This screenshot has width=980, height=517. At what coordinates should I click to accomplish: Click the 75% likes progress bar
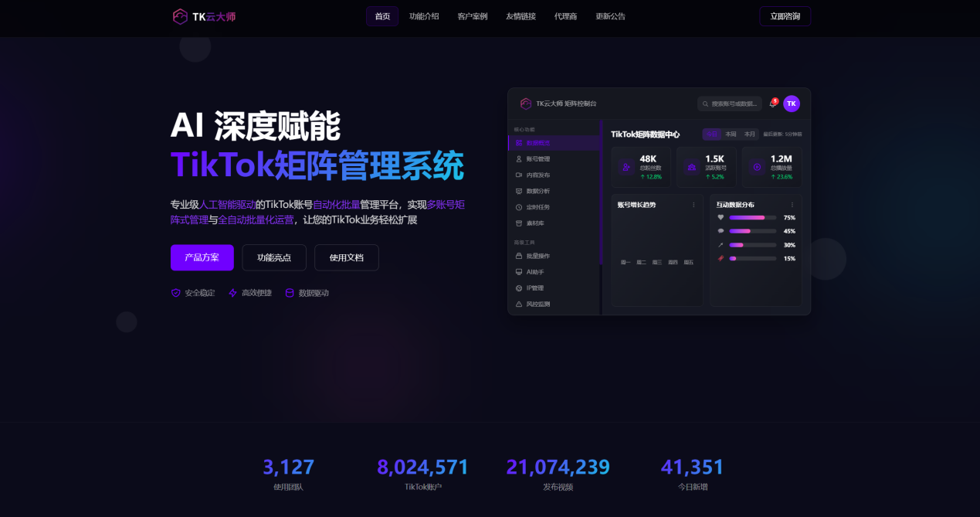click(x=753, y=217)
